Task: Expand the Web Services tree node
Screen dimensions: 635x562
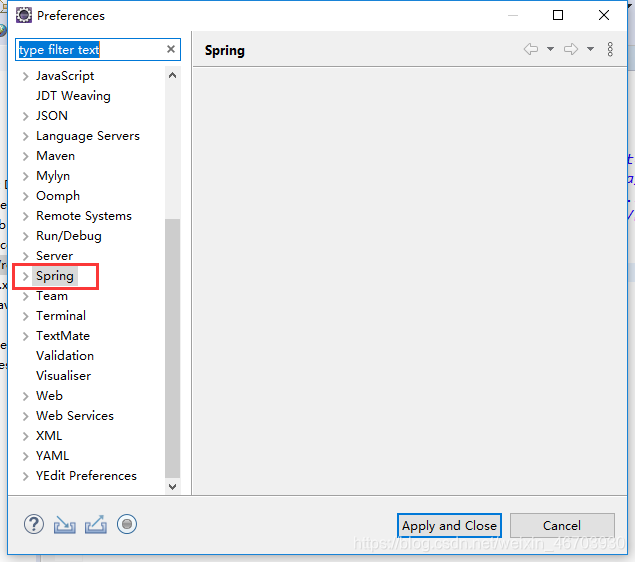Action: [26, 416]
